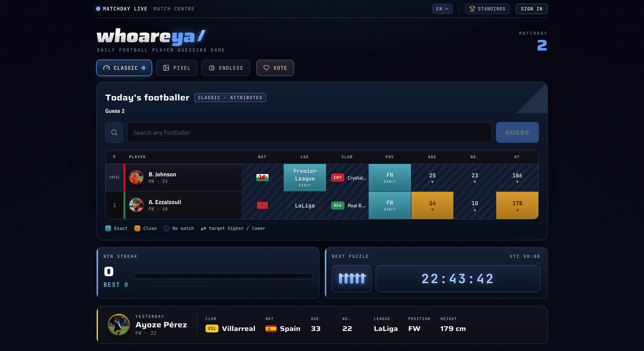Switch to the Classic game mode
Screen dimensions: 644x351
124,68
